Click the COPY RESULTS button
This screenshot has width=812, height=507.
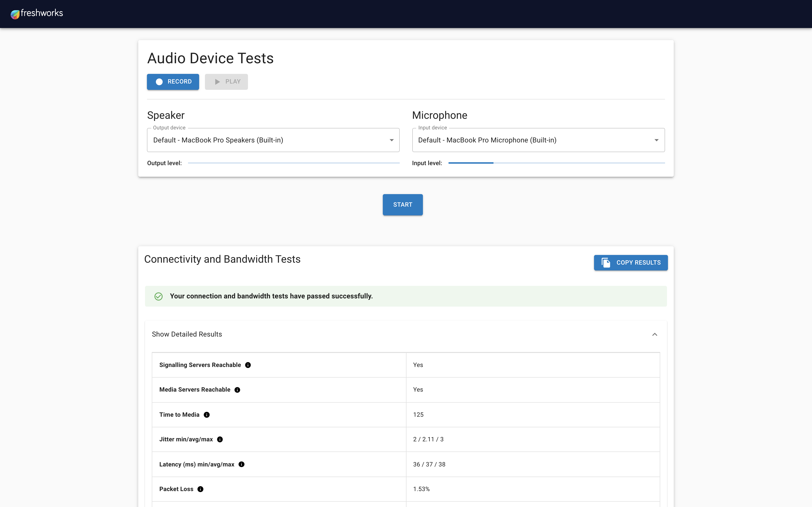click(x=631, y=263)
